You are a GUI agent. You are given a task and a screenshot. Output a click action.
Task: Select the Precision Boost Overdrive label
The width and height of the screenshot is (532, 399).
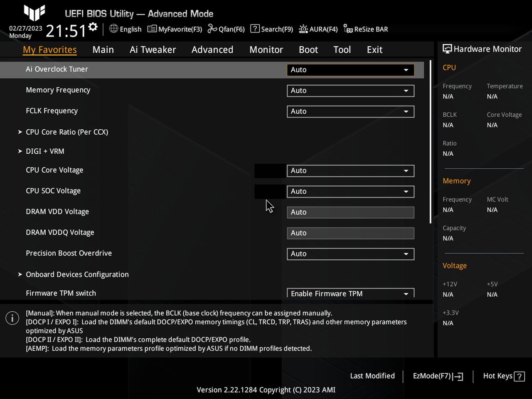69,253
